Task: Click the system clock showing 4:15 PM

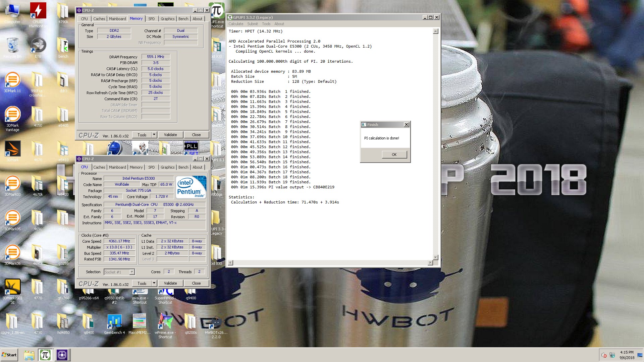Action: click(x=627, y=355)
